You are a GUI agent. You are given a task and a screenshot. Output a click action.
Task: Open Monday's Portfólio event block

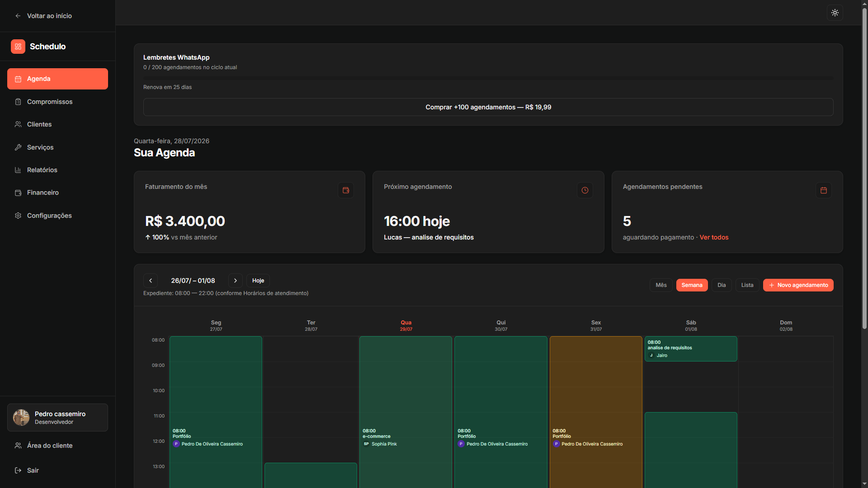tap(216, 412)
